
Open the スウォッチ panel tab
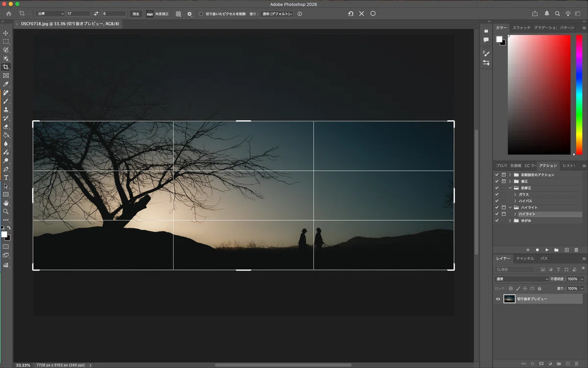521,28
